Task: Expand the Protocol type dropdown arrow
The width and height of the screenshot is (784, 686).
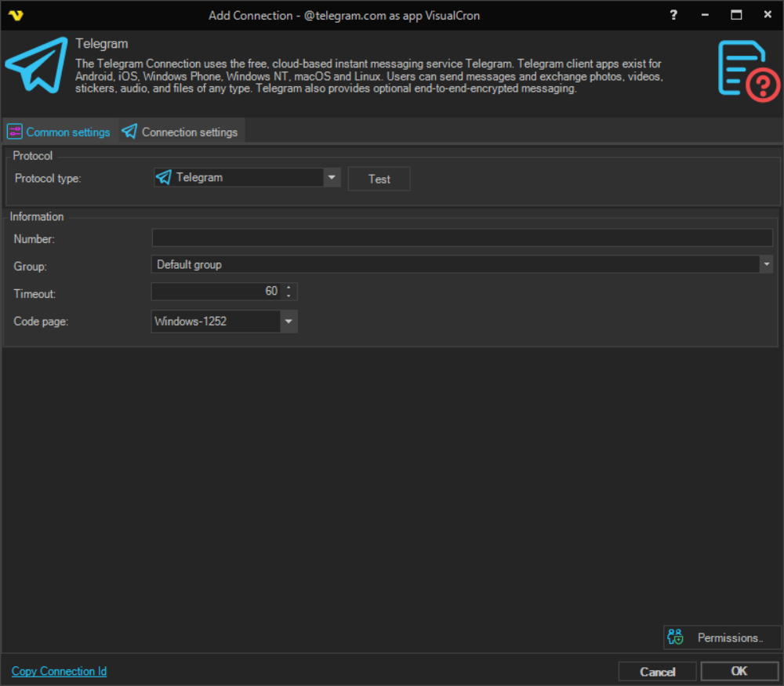Action: click(332, 178)
